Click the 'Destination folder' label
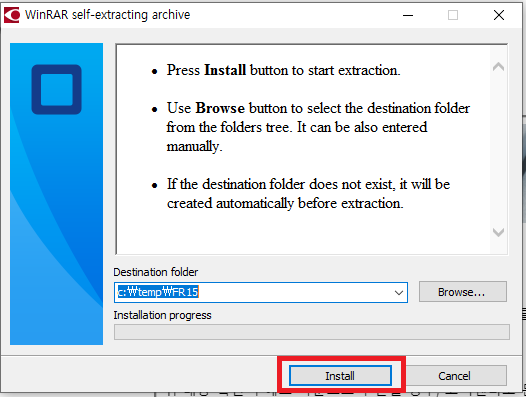This screenshot has width=526, height=397. point(156,272)
